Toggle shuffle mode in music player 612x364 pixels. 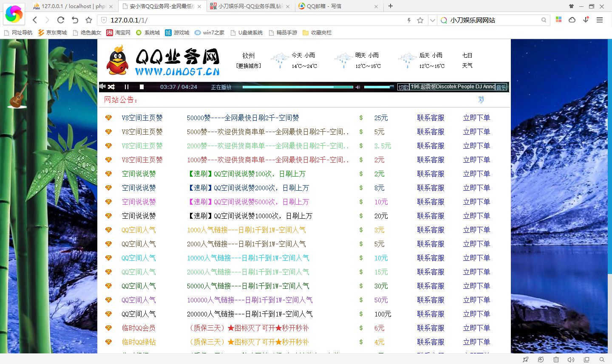pyautogui.click(x=111, y=87)
